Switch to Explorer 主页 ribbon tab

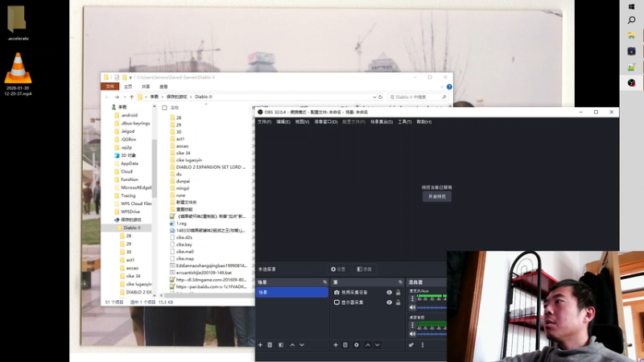pos(128,87)
